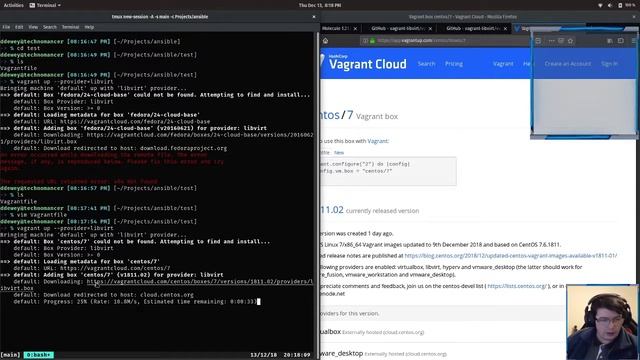Screen dimensions: 640x360
Task: Open the clock and calendar in top bar
Action: pos(320,5)
